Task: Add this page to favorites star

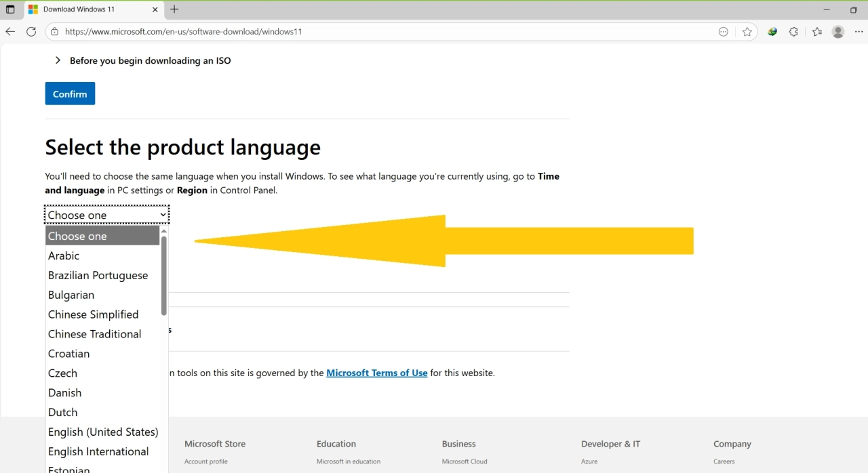Action: pos(747,32)
